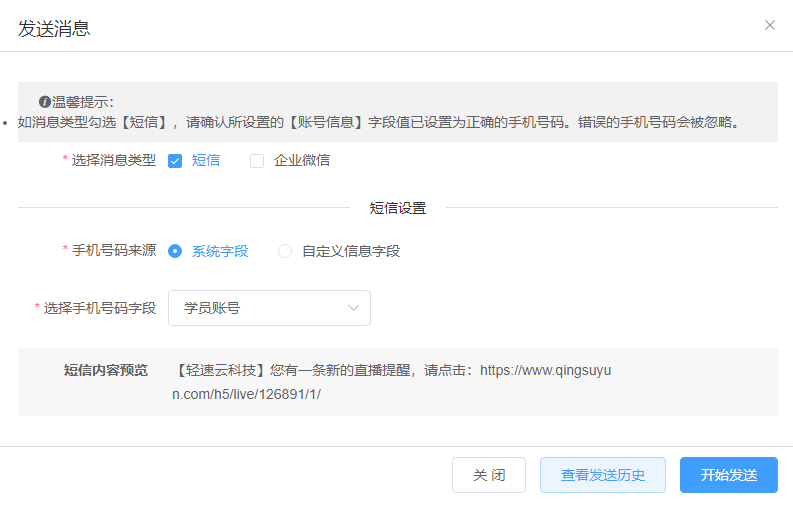Click the info icon beside 温馨提示
The width and height of the screenshot is (793, 509).
45,102
